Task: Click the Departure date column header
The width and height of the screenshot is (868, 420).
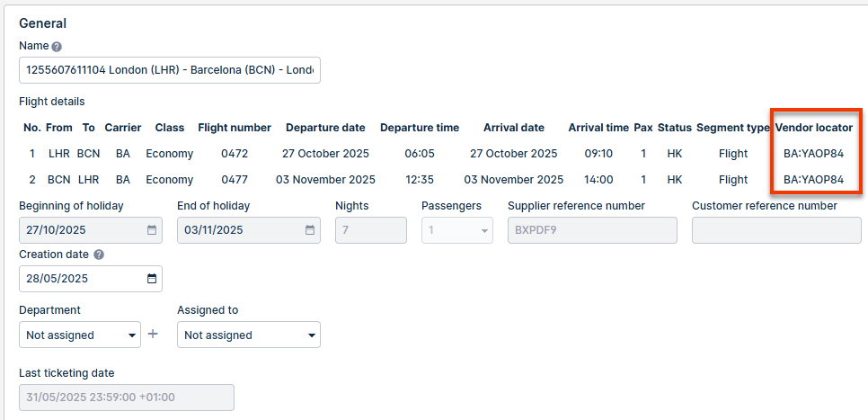Action: [325, 128]
